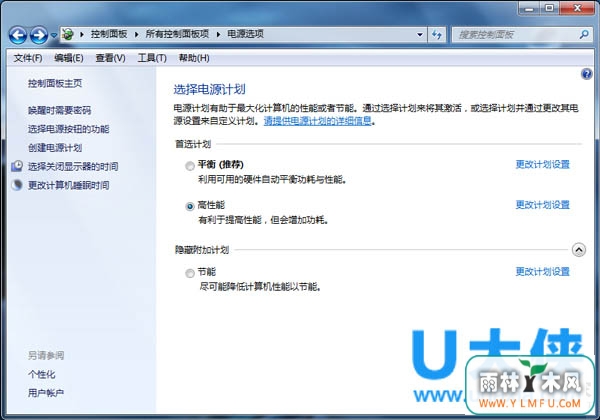The height and width of the screenshot is (420, 600).
Task: Click the sleep moon icon in sidebar
Action: (17, 185)
